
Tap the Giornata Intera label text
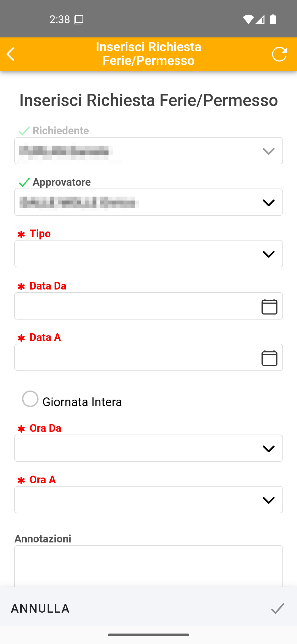[82, 402]
